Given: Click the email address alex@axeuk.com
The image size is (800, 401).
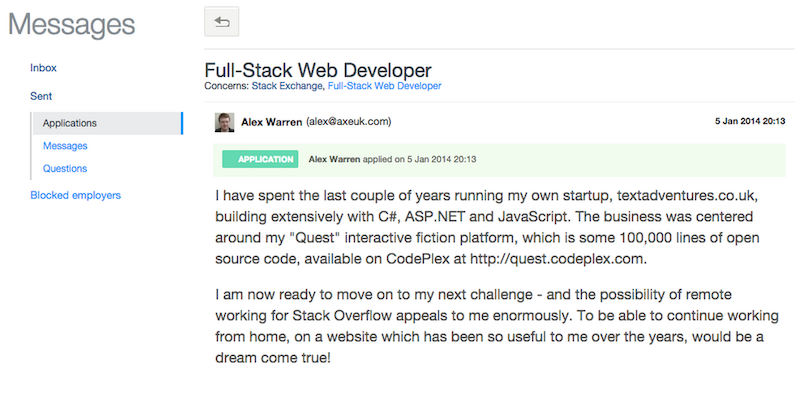Looking at the screenshot, I should [x=348, y=121].
